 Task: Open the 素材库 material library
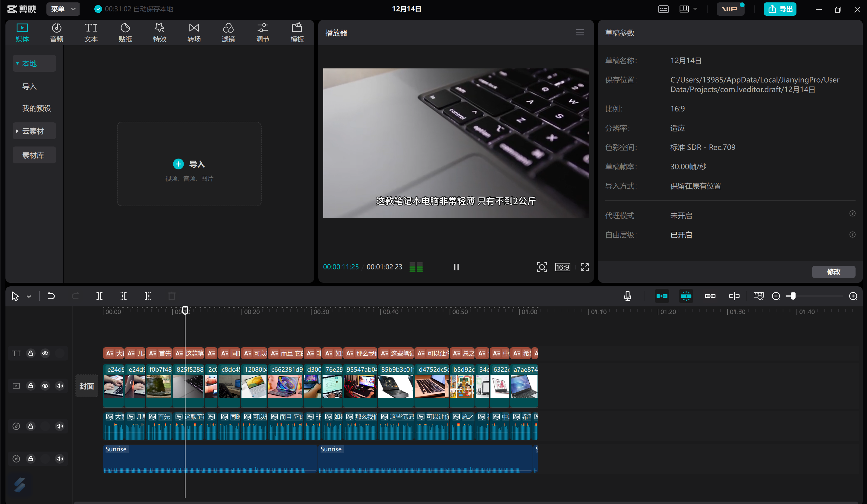click(x=34, y=155)
